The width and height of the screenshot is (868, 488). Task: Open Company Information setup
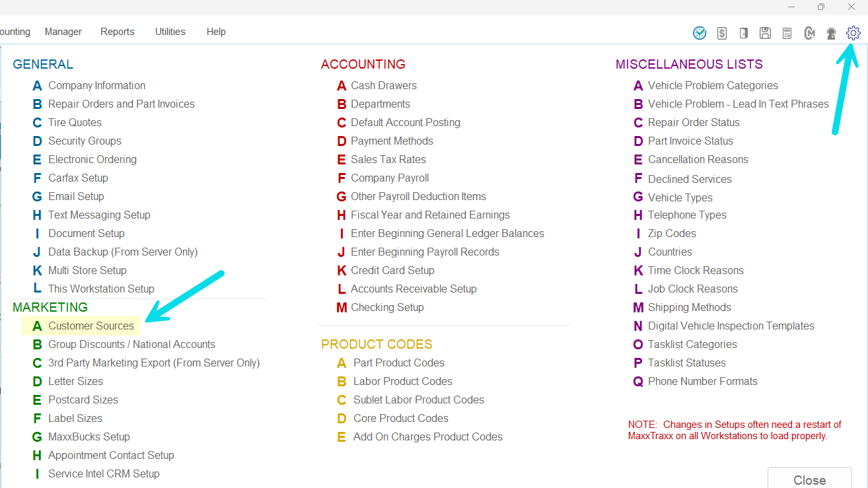96,85
